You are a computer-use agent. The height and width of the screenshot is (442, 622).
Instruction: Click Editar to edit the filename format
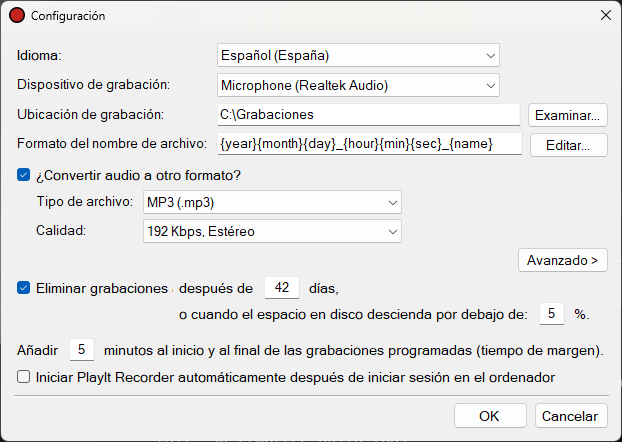(568, 145)
